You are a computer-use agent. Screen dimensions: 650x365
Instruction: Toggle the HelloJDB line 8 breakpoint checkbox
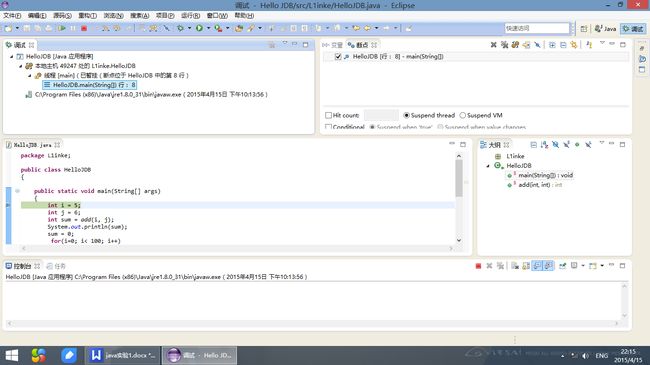coord(338,56)
